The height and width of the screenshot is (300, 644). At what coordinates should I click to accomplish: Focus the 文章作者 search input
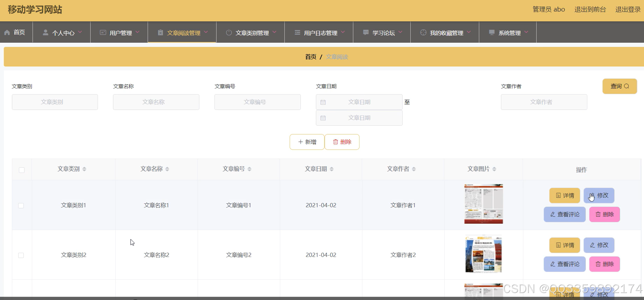pyautogui.click(x=544, y=102)
